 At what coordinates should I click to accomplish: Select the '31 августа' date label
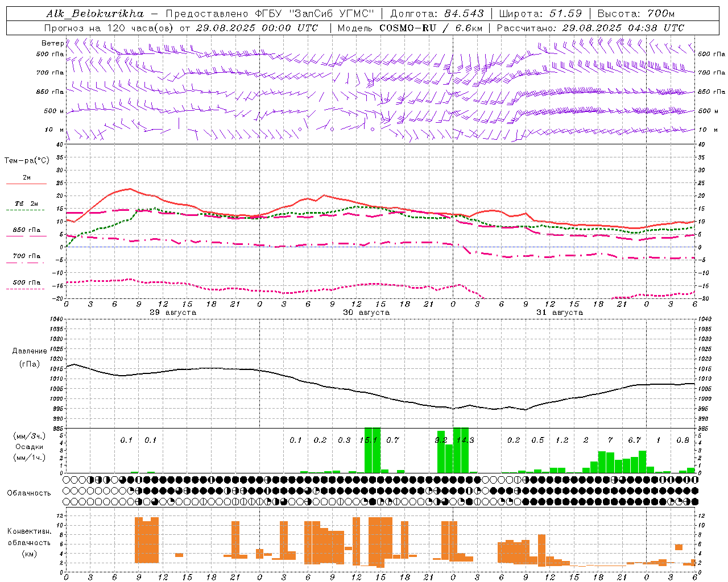coord(560,313)
